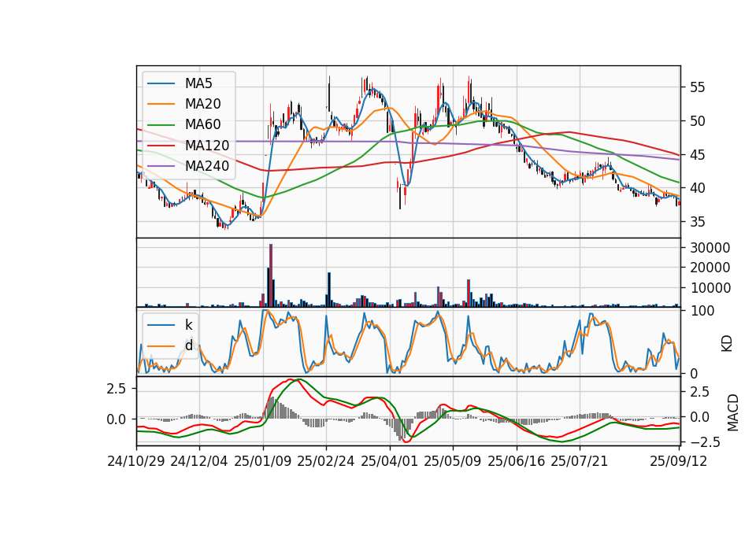The image size is (756, 543).
Task: Click the 100 label on KD axis
Action: coord(702,311)
